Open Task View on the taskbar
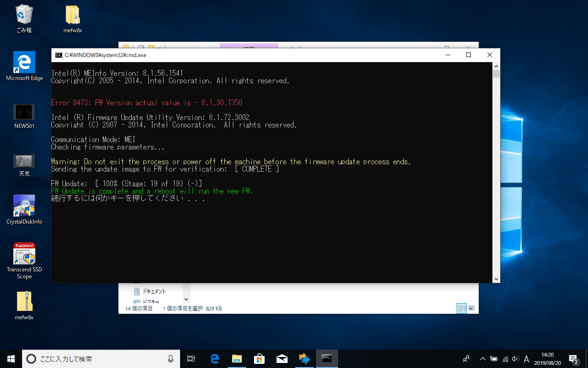Screen dimensions: 588x368 [192, 359]
